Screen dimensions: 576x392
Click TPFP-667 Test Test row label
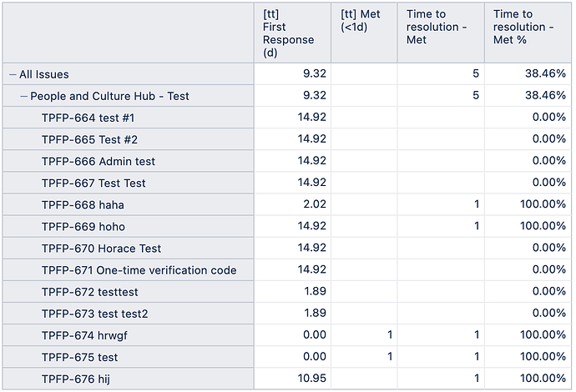(x=93, y=183)
